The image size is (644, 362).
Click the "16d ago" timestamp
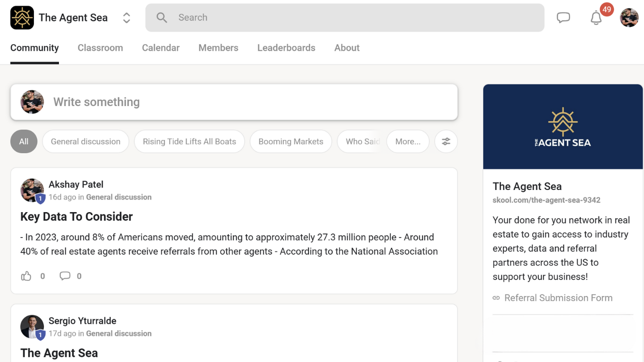point(62,197)
